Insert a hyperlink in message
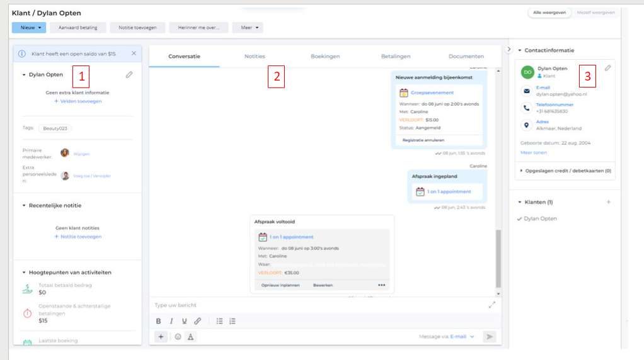The width and height of the screenshot is (644, 360). coord(198,321)
